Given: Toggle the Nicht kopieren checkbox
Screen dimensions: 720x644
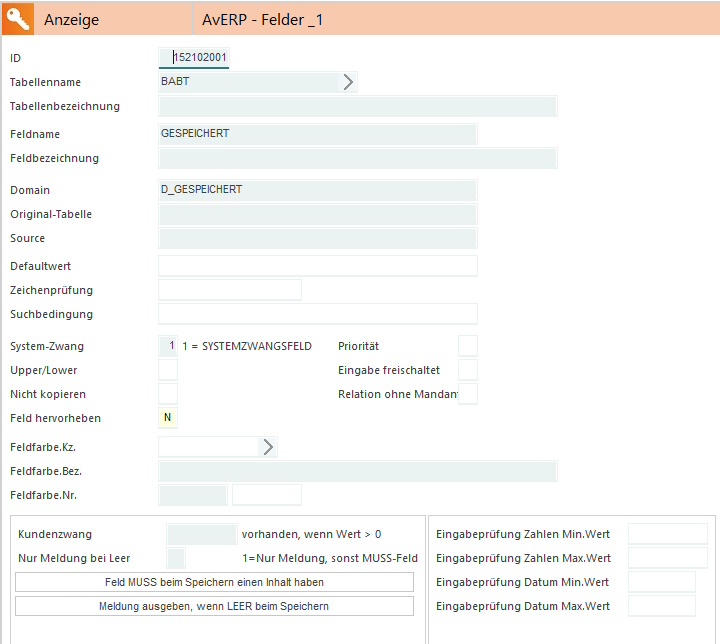Looking at the screenshot, I should 168,394.
